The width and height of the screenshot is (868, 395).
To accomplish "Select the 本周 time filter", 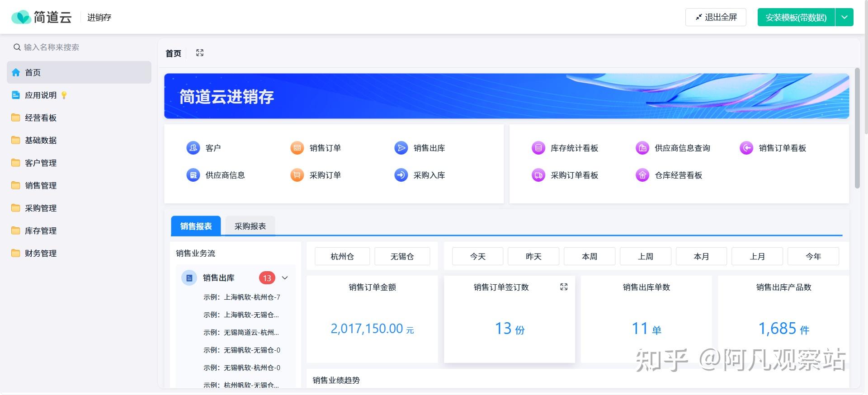I will (590, 256).
